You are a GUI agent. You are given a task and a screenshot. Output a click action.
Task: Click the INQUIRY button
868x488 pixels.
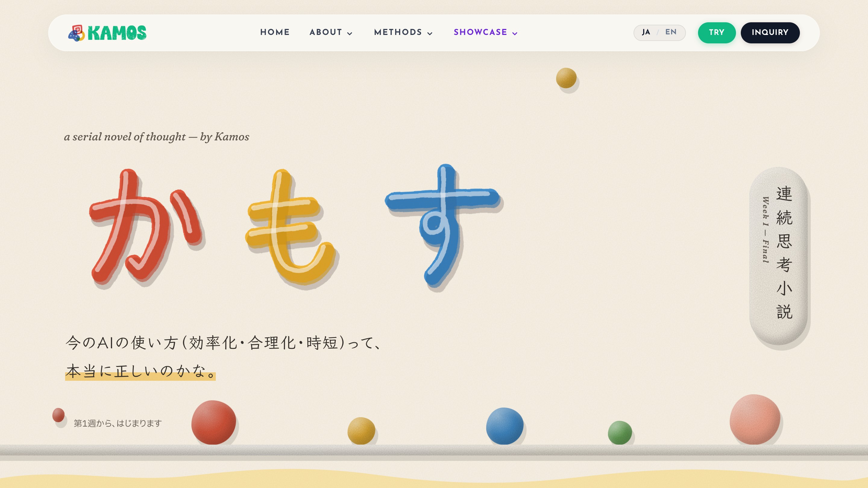pyautogui.click(x=770, y=33)
